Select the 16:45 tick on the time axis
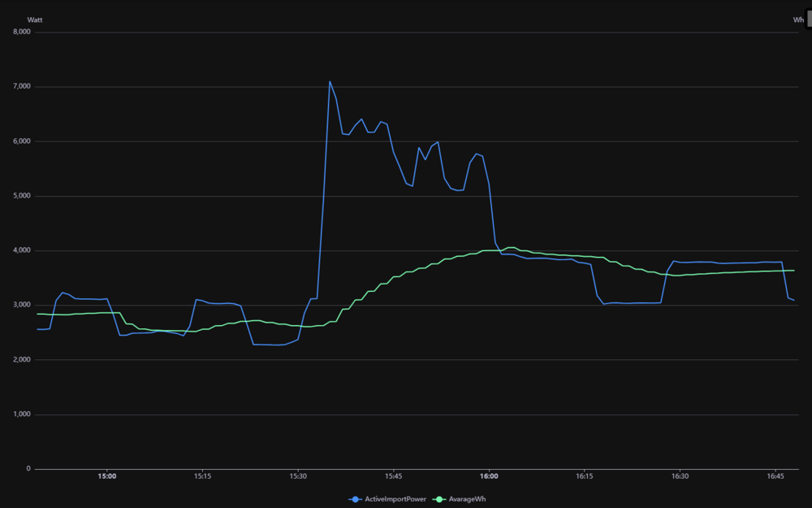The height and width of the screenshot is (508, 812). 775,477
